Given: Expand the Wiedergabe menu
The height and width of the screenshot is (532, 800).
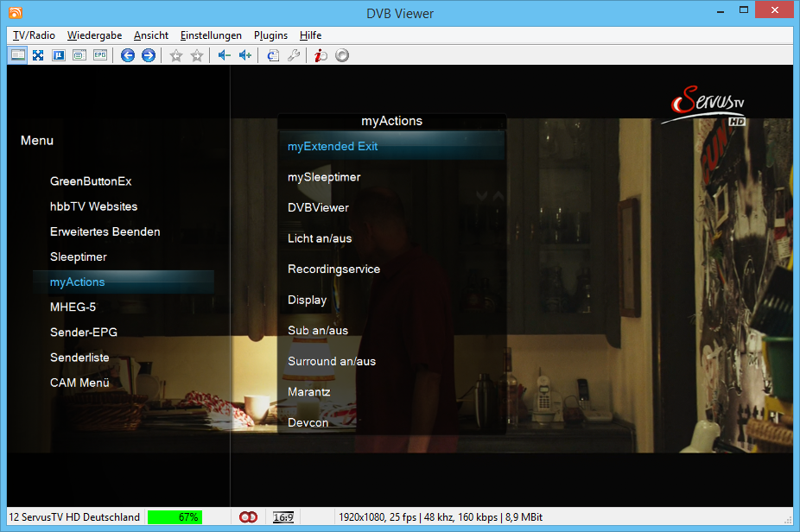Looking at the screenshot, I should point(94,35).
